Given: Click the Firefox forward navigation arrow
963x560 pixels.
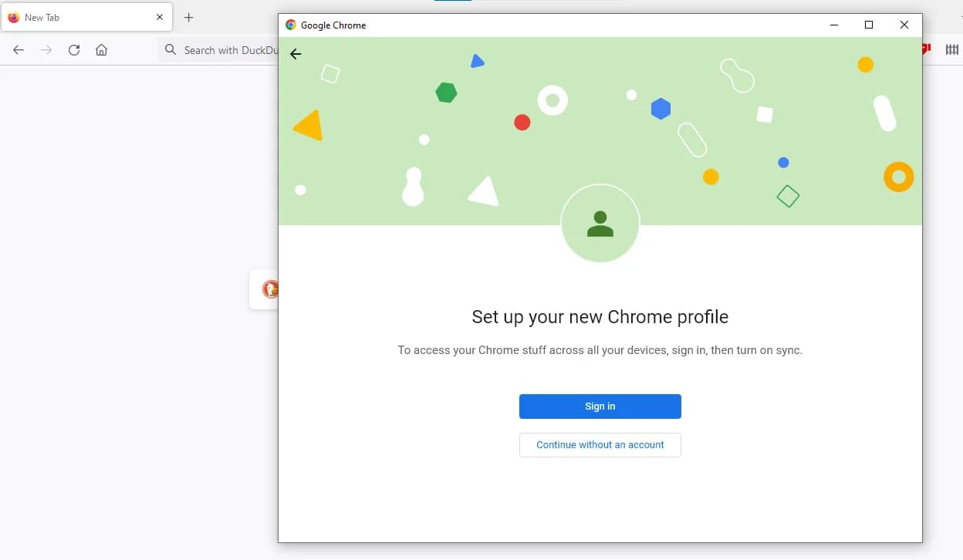Looking at the screenshot, I should click(x=46, y=50).
